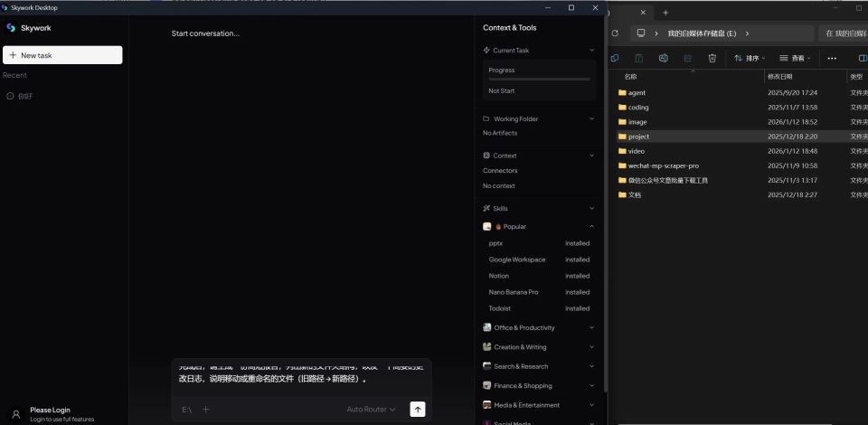Click the Share icon in Explorer toolbar
The width and height of the screenshot is (868, 425).
(x=687, y=58)
